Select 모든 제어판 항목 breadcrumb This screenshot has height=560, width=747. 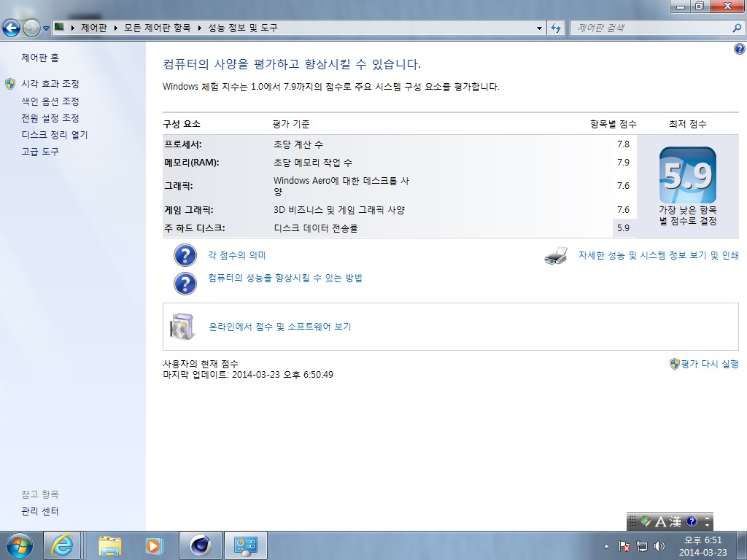[158, 28]
